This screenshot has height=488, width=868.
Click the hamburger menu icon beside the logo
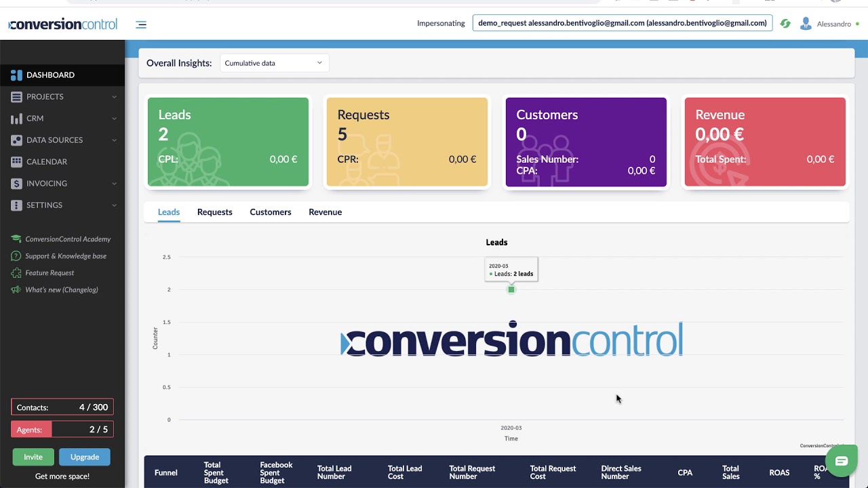[141, 24]
